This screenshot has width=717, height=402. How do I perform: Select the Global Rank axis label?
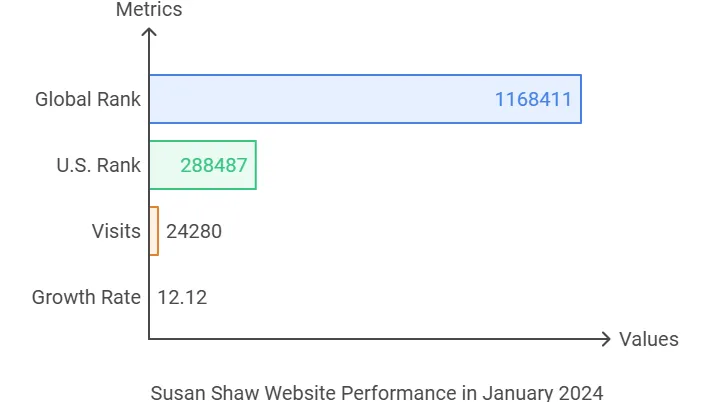pos(88,99)
